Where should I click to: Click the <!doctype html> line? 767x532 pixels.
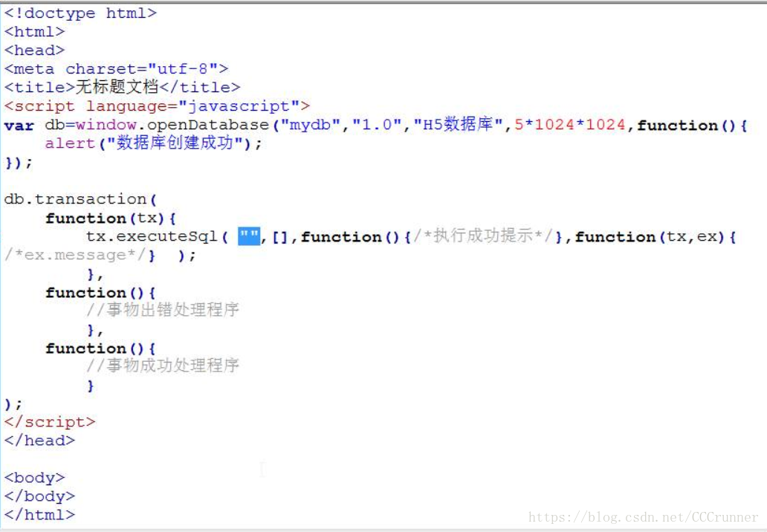tap(81, 13)
